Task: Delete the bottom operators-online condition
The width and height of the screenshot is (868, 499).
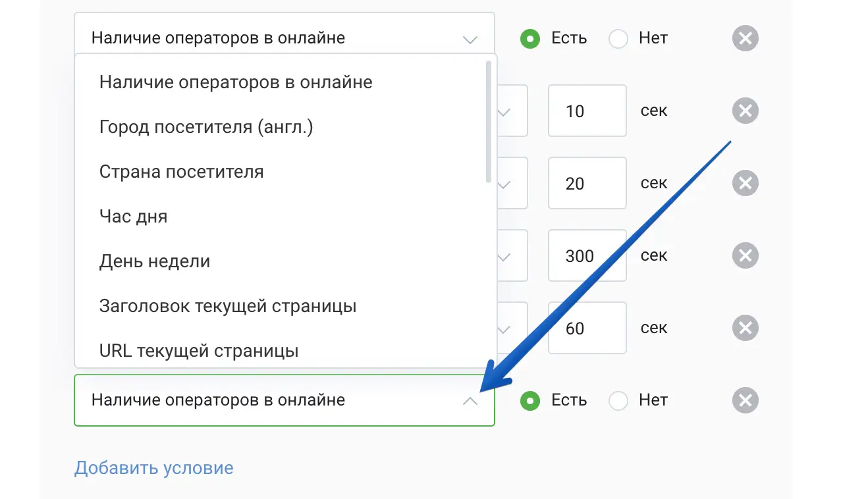Action: coord(745,400)
